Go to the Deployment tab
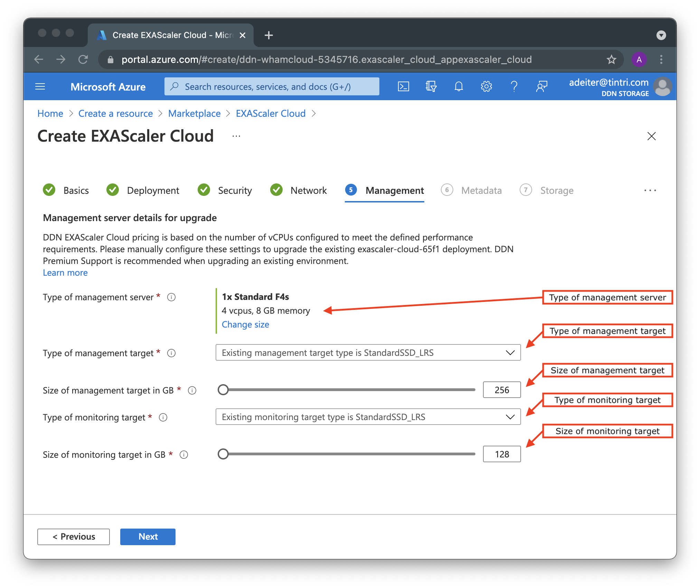 143,190
